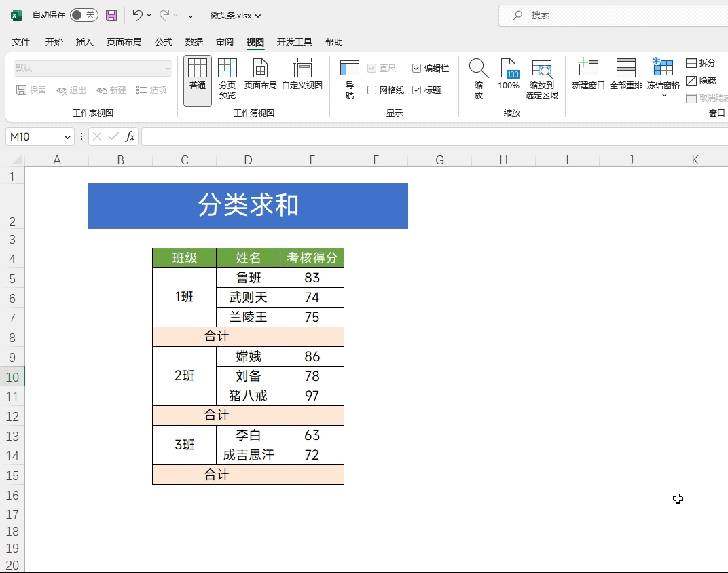728x573 pixels.
Task: Switch to the 开发工具 tab
Action: [294, 42]
